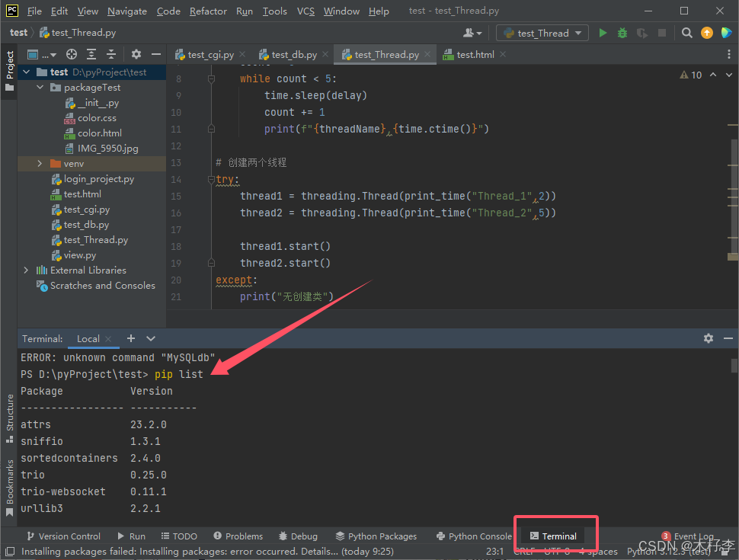The height and width of the screenshot is (560, 739).
Task: Start debugging with the bug icon
Action: tap(622, 33)
